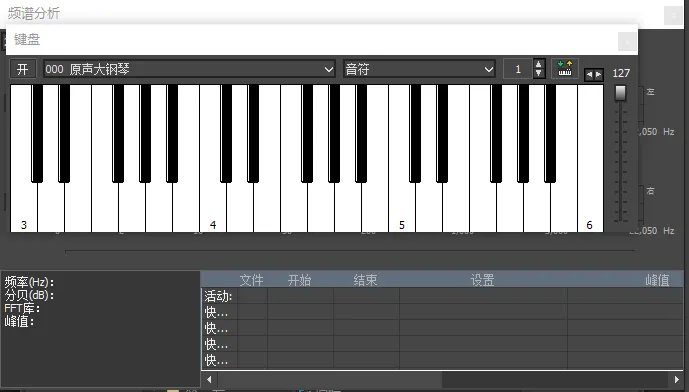Shift keyboard octave left with arrow icon

click(x=589, y=75)
